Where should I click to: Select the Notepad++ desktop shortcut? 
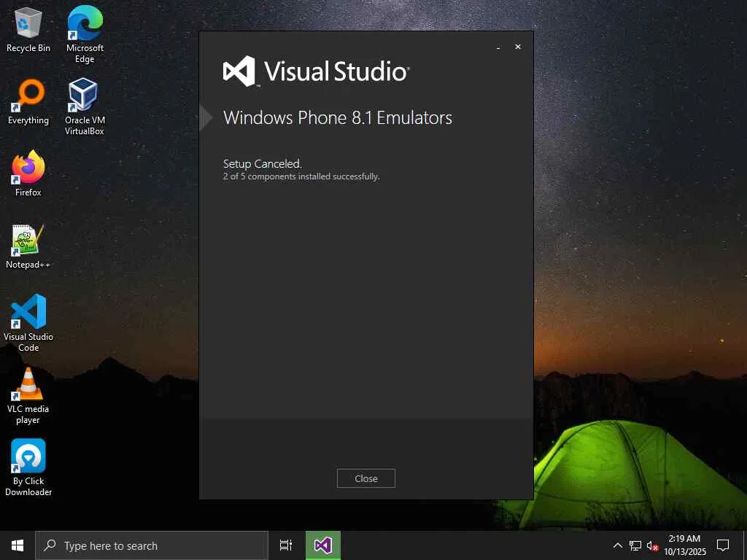click(x=28, y=246)
